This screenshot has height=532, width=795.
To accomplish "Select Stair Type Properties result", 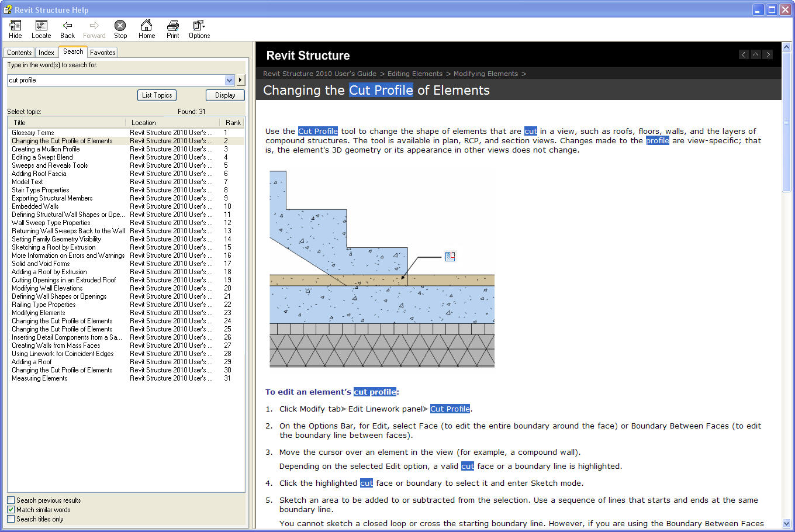I will click(40, 190).
